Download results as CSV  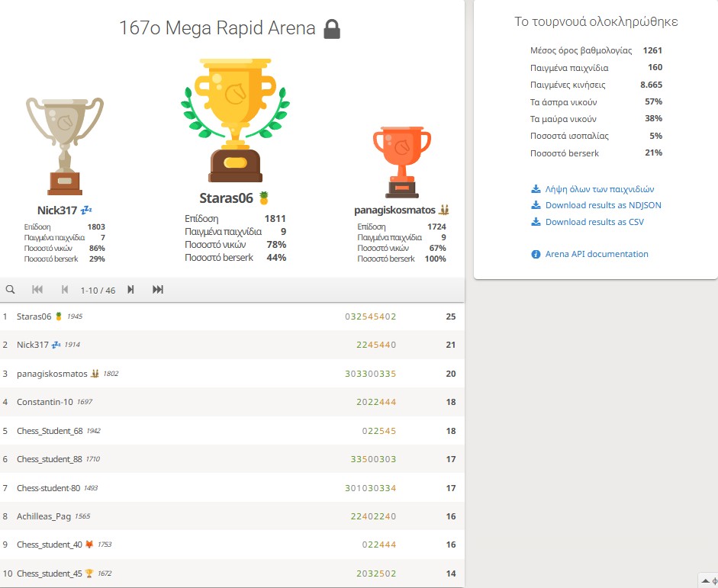pyautogui.click(x=594, y=222)
